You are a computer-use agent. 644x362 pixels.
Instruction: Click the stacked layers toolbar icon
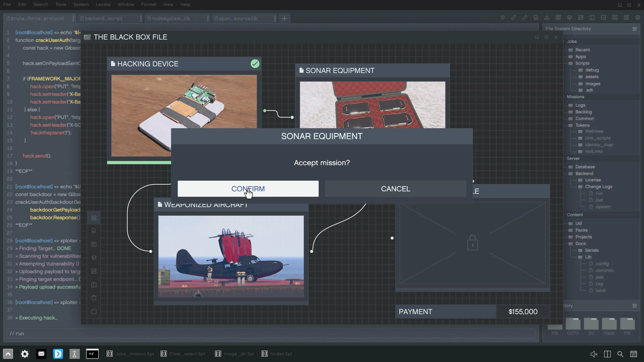coord(570,17)
